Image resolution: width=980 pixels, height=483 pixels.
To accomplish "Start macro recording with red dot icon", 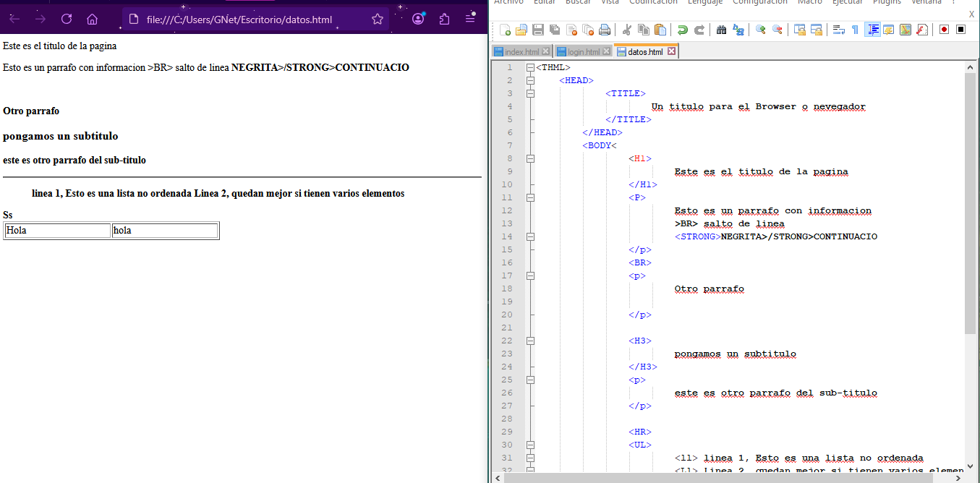I will 944,30.
